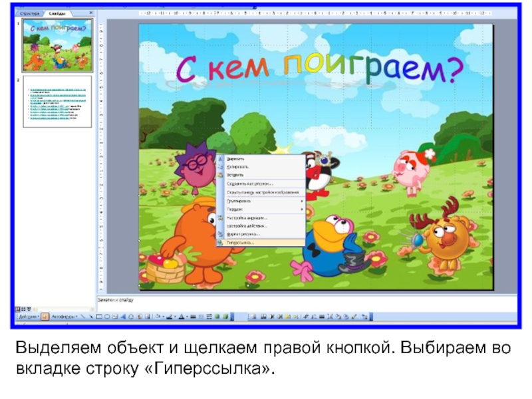Increase picture contrast
This screenshot has width=532, height=399.
(x=271, y=317)
